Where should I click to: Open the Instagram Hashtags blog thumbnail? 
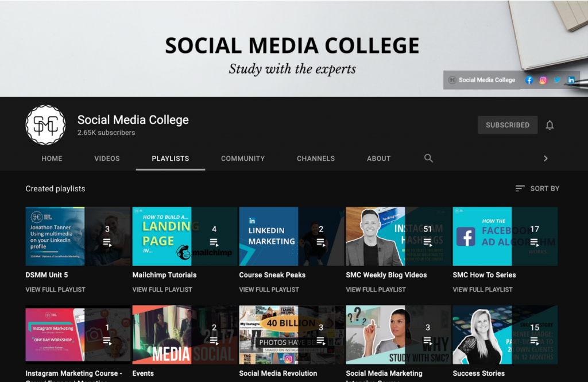(x=399, y=237)
